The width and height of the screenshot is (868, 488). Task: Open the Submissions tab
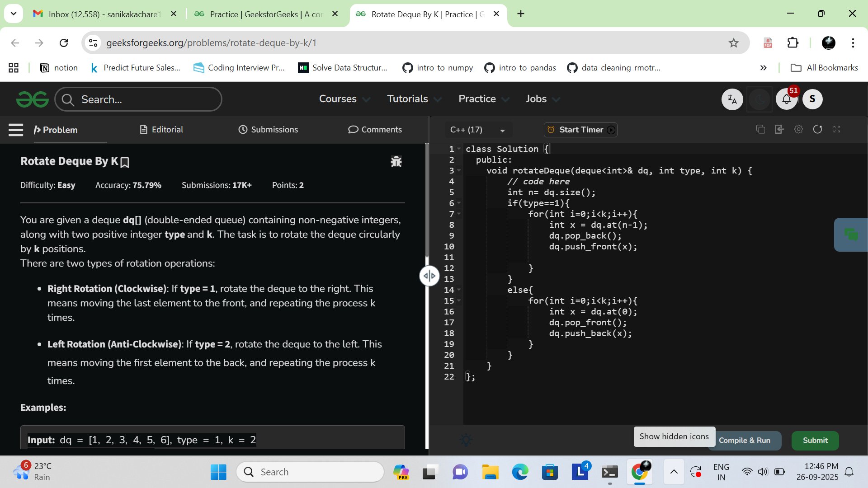pyautogui.click(x=268, y=130)
